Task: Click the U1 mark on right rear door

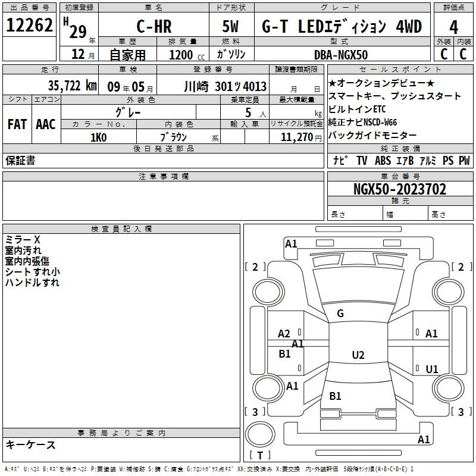Action: [x=432, y=369]
